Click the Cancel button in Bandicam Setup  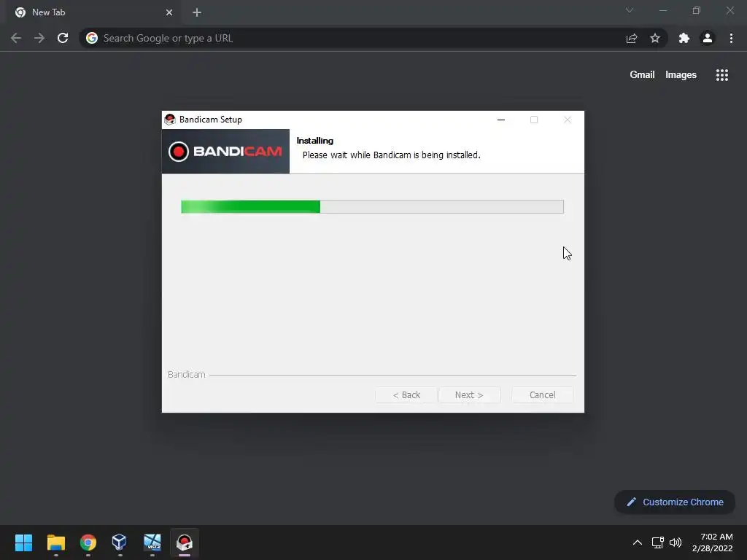click(542, 394)
